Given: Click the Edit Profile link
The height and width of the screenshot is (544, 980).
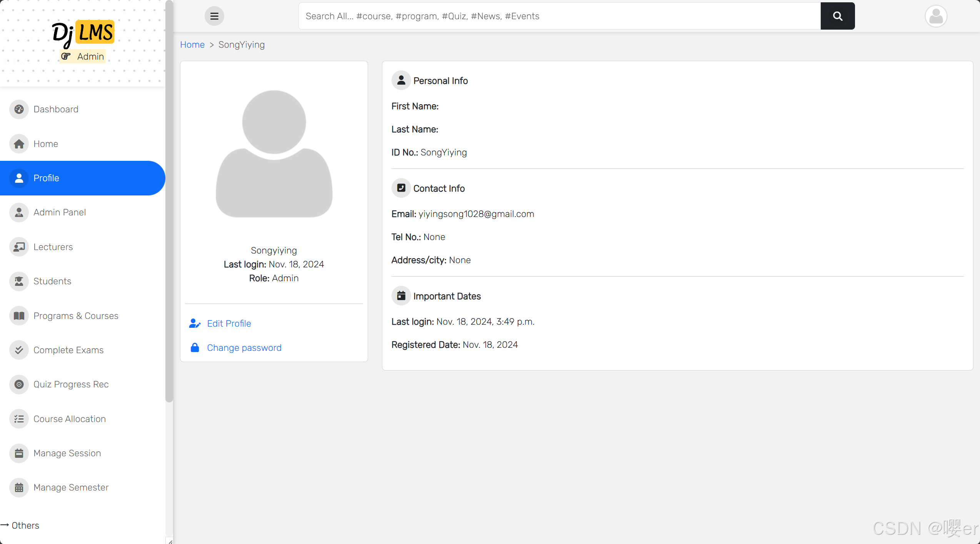Looking at the screenshot, I should click(x=229, y=324).
